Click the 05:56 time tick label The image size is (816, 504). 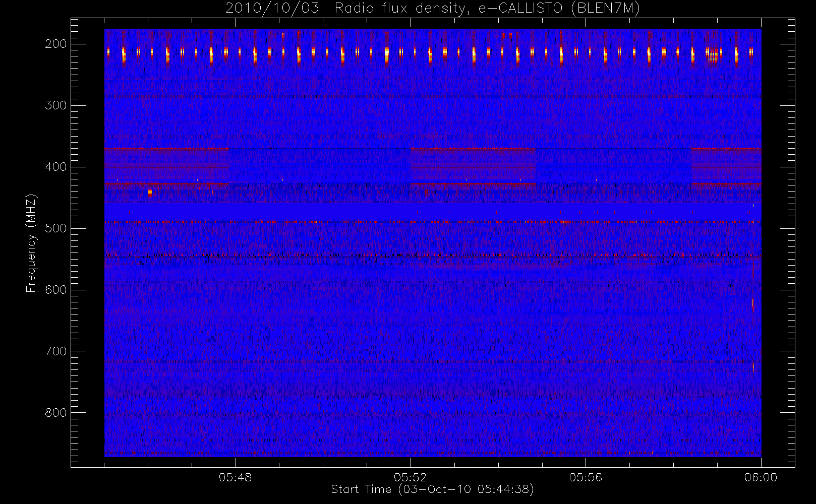(586, 477)
